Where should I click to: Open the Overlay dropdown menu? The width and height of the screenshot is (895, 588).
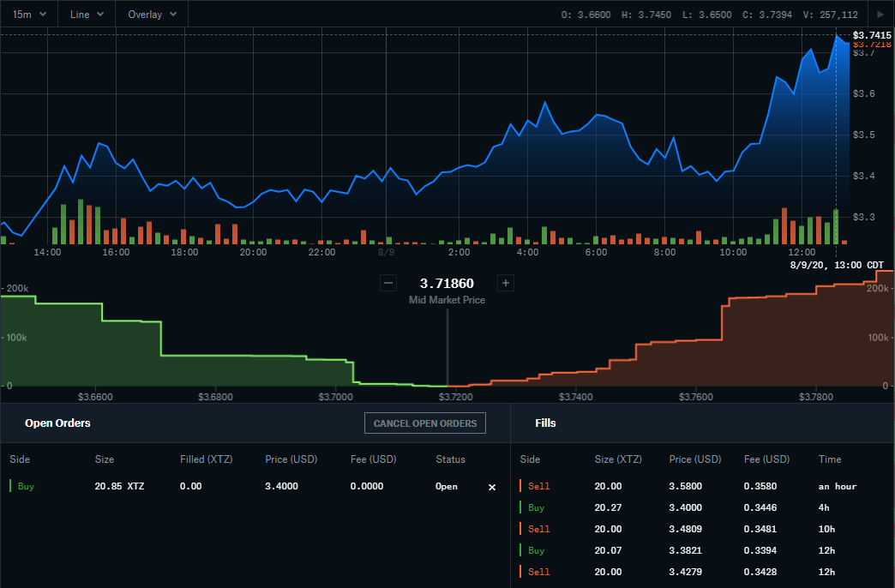click(152, 15)
